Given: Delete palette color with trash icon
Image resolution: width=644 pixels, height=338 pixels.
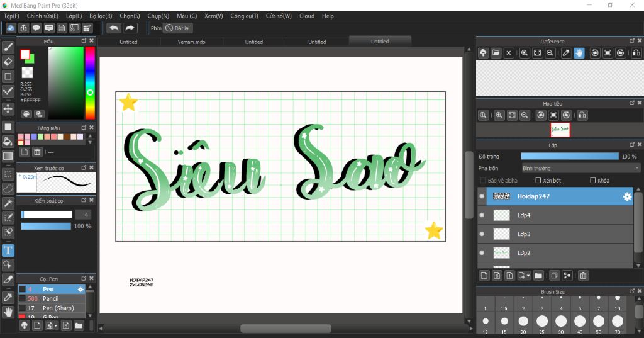Looking at the screenshot, I should [x=37, y=152].
